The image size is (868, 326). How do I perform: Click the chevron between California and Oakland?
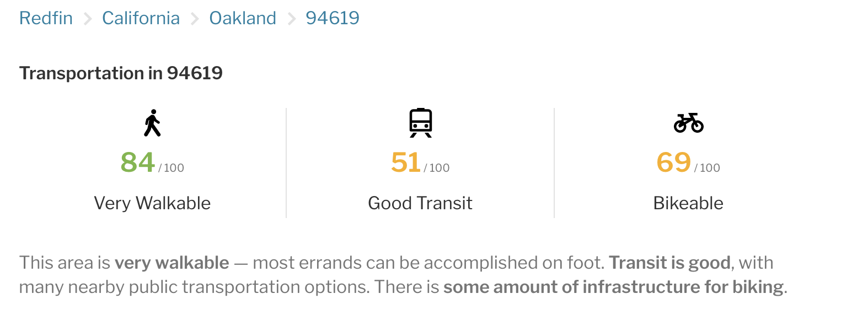pos(195,19)
